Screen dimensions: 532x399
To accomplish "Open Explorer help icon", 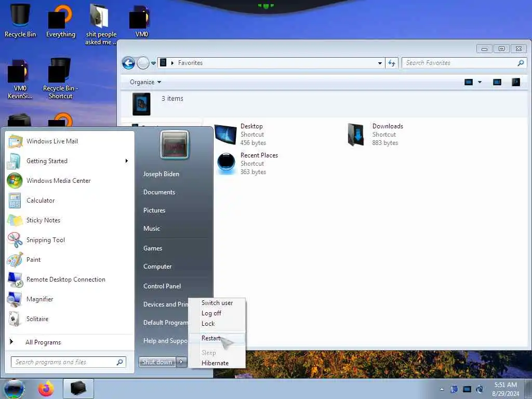I will tap(516, 82).
